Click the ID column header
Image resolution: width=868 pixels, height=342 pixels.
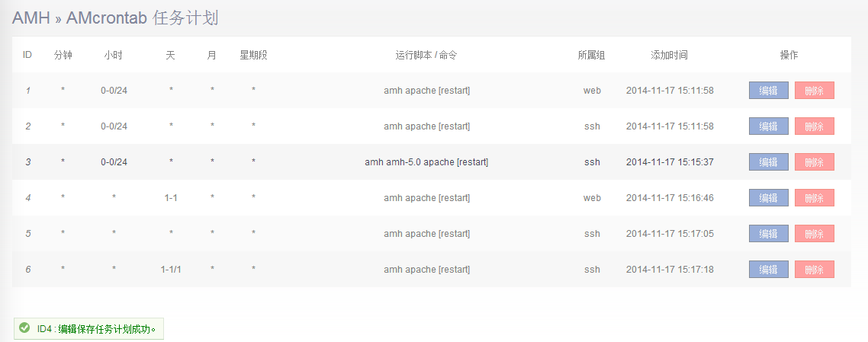(x=27, y=56)
